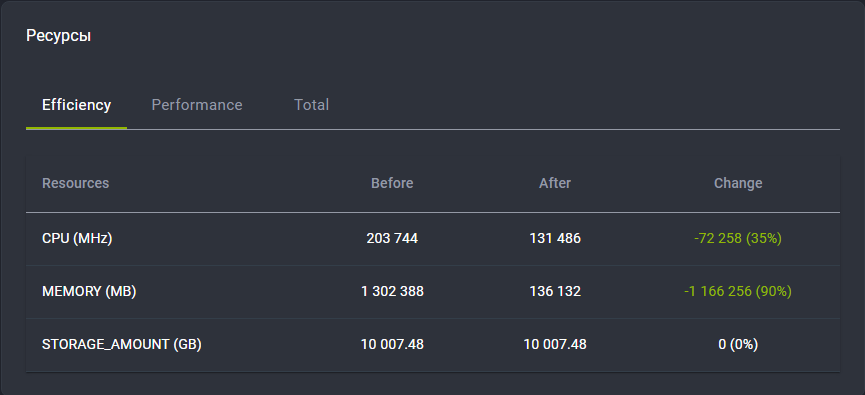This screenshot has width=865, height=395.
Task: Click storage before value 10 007.48
Action: coord(392,345)
